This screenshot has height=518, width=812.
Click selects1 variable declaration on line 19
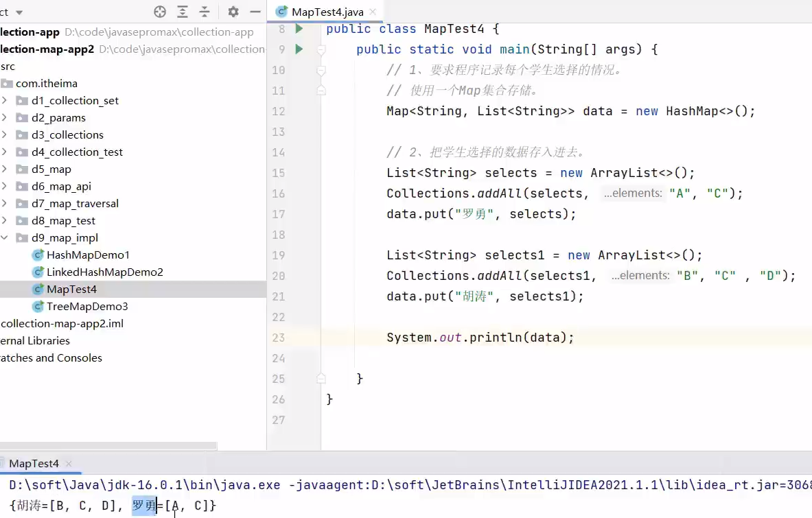click(x=515, y=255)
